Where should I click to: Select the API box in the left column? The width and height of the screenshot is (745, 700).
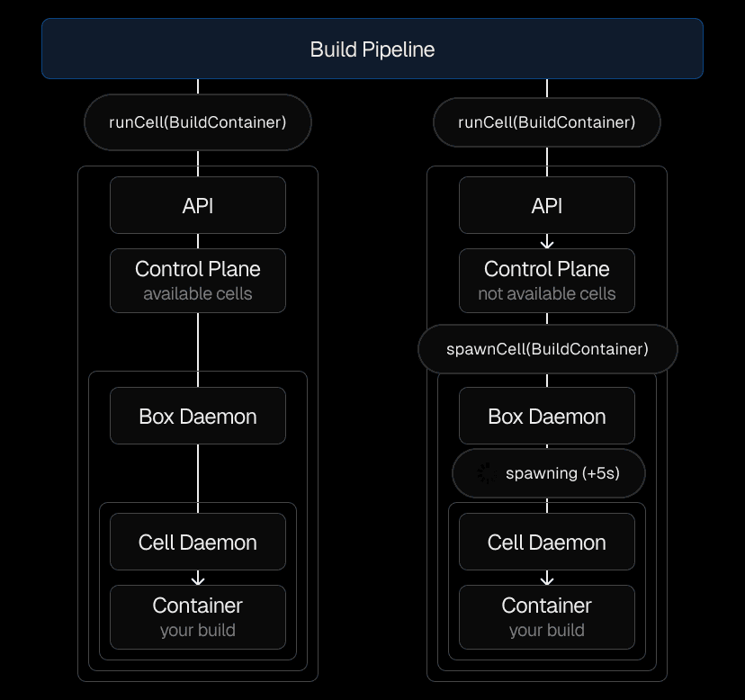point(198,205)
